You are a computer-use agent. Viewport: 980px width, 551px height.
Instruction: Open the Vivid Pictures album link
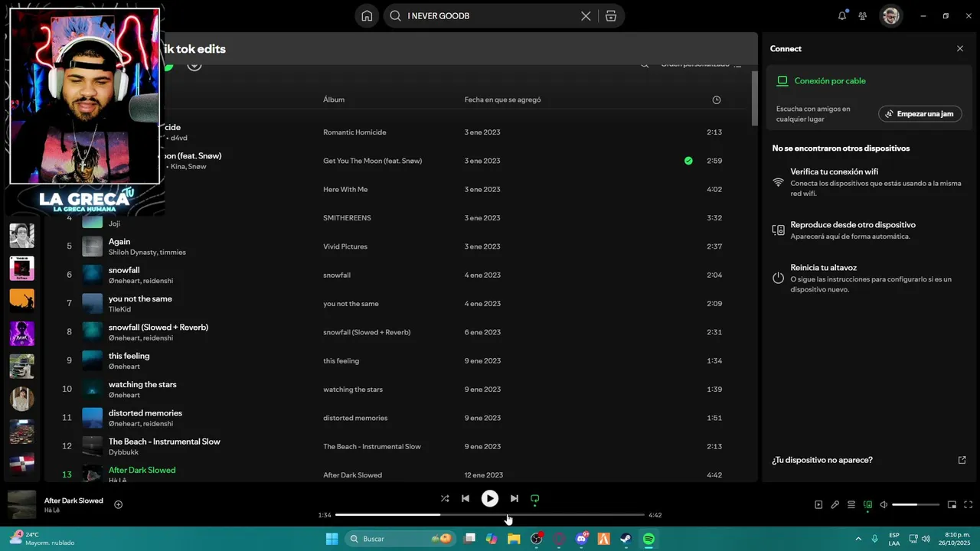point(345,246)
